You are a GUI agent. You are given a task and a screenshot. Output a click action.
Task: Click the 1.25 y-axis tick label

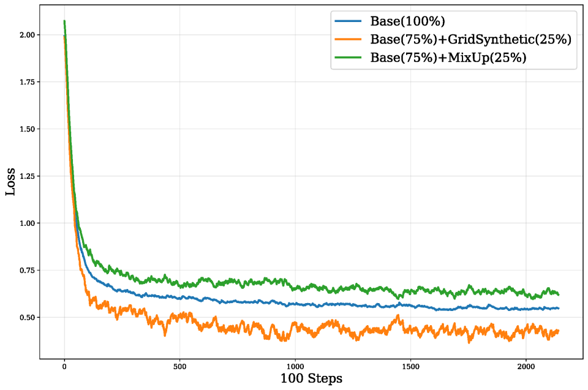point(27,176)
